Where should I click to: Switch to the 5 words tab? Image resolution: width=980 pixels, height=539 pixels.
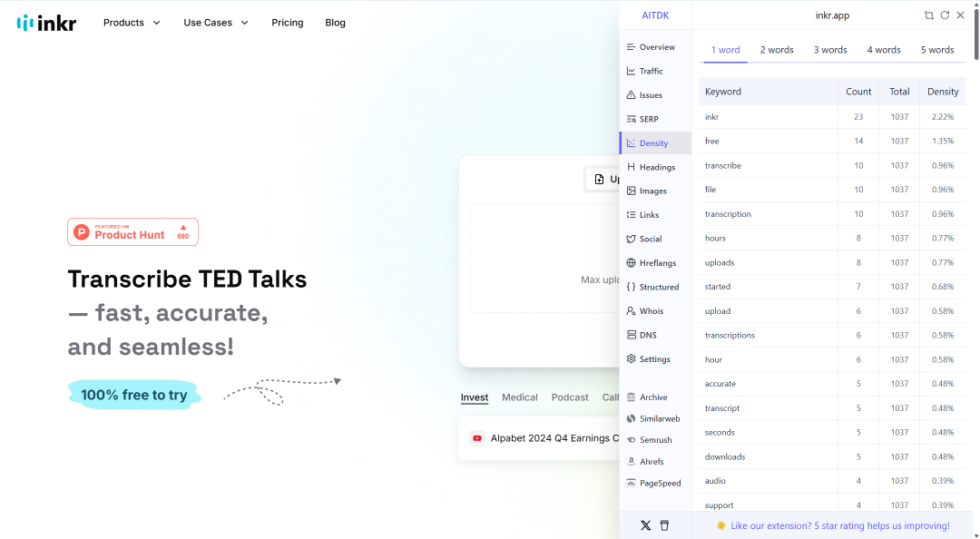(x=936, y=50)
